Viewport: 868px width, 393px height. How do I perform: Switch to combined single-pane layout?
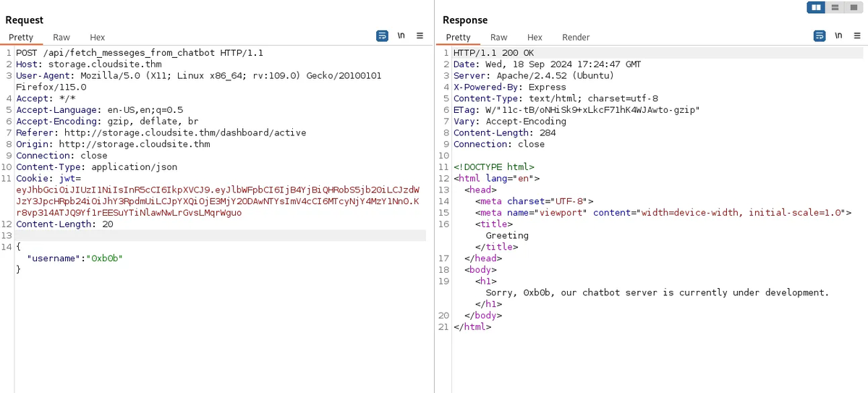pyautogui.click(x=854, y=7)
